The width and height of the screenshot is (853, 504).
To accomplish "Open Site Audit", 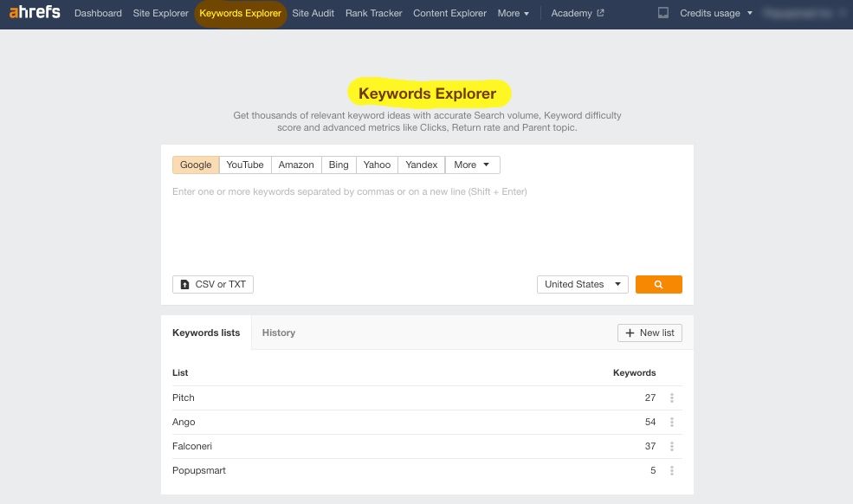I will click(x=313, y=13).
